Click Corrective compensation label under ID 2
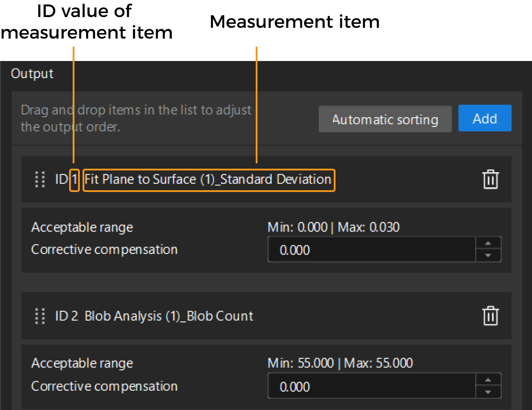The width and height of the screenshot is (532, 410). 104,386
